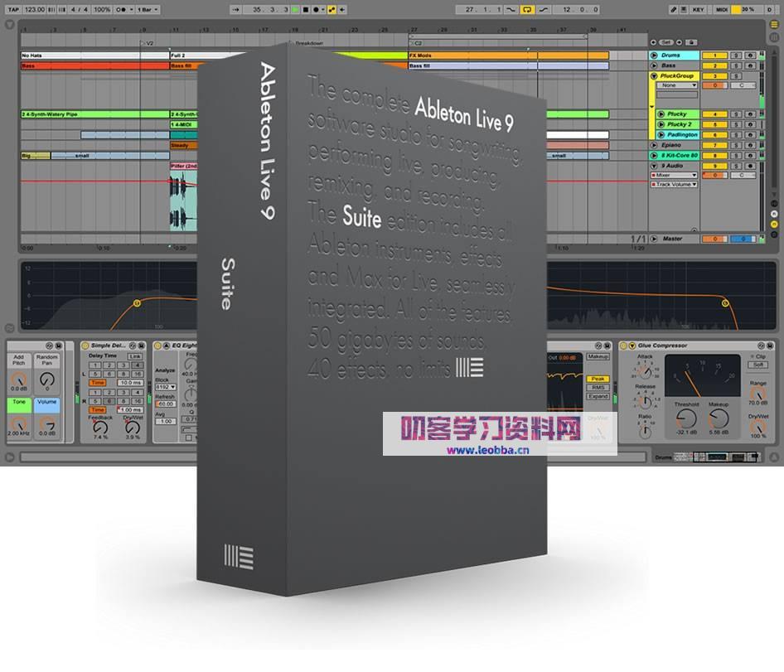
Task: Solo the Bass track
Action: (736, 66)
